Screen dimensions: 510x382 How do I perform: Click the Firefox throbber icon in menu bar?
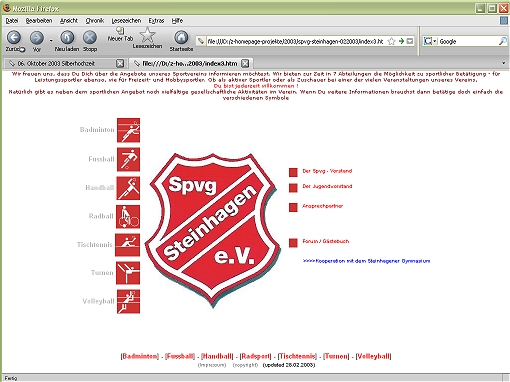click(x=504, y=21)
